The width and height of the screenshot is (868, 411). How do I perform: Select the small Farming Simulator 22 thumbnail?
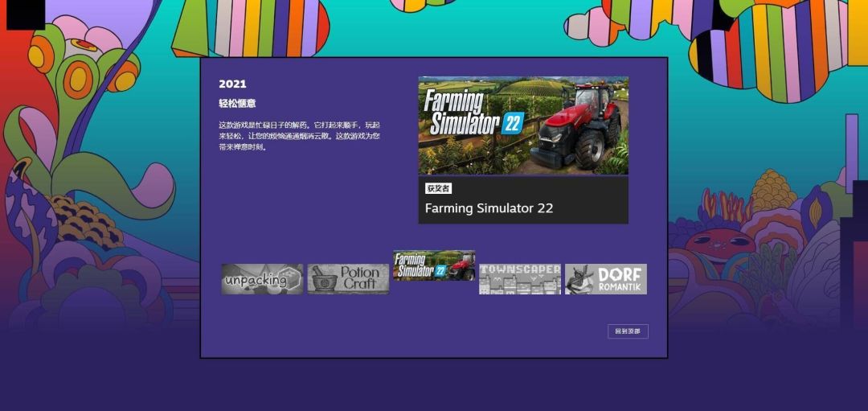434,265
